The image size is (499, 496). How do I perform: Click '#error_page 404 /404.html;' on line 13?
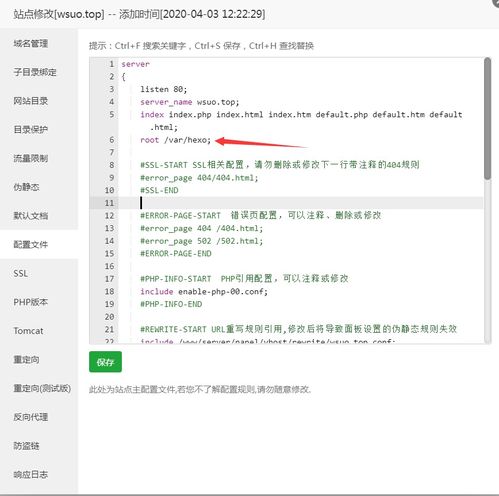tap(202, 228)
